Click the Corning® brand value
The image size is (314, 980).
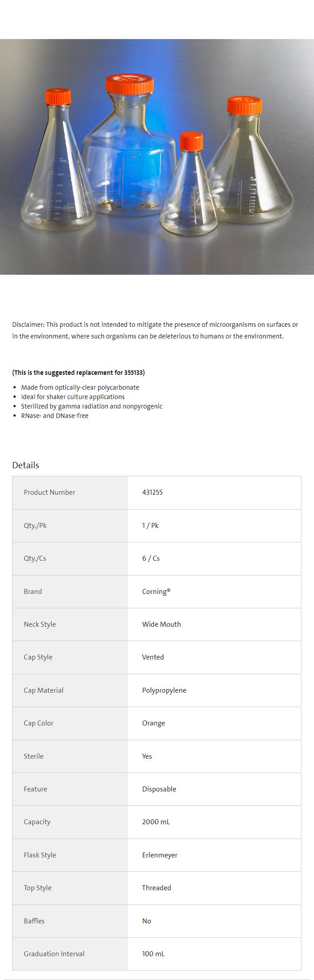(x=156, y=592)
